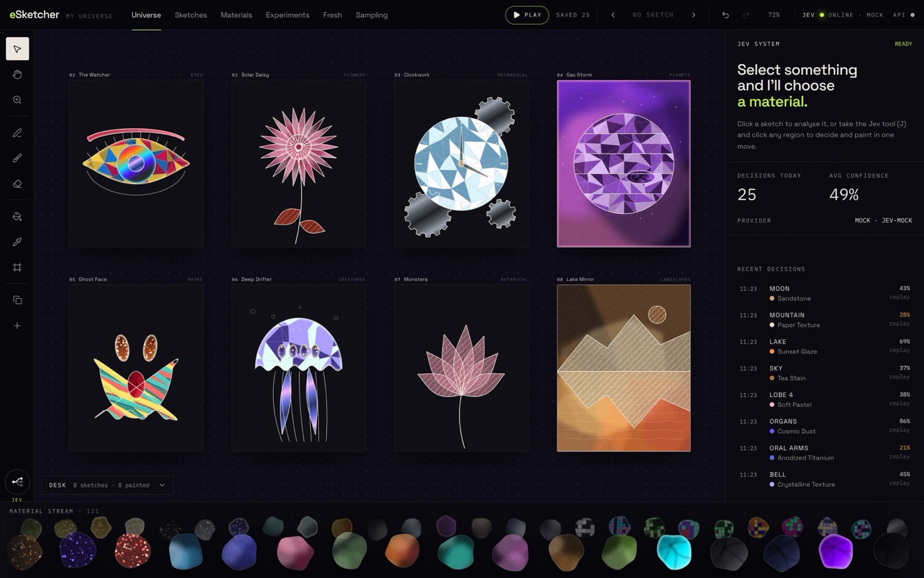
Task: Click the redo arrow
Action: 746,15
